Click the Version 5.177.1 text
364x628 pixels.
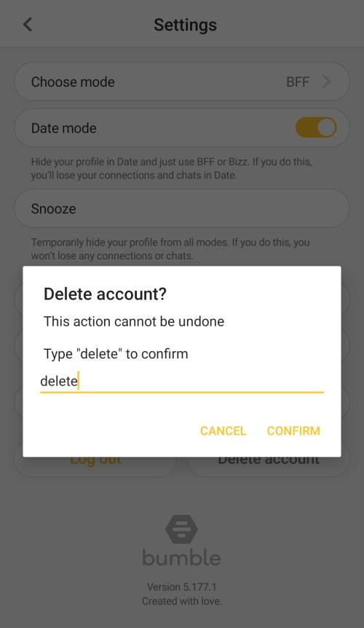181,586
